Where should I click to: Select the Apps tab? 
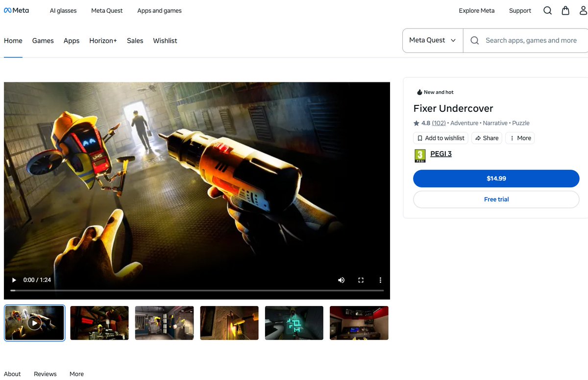click(72, 41)
